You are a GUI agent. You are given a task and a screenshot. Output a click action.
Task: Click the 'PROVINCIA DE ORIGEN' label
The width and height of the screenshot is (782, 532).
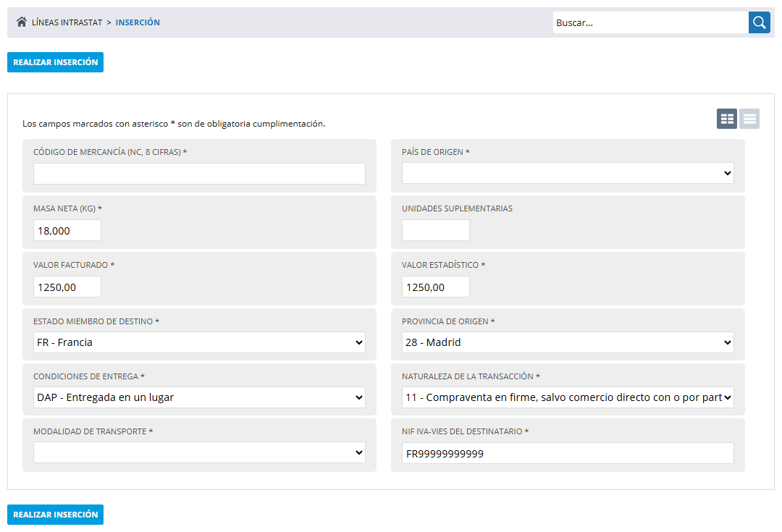pos(448,321)
